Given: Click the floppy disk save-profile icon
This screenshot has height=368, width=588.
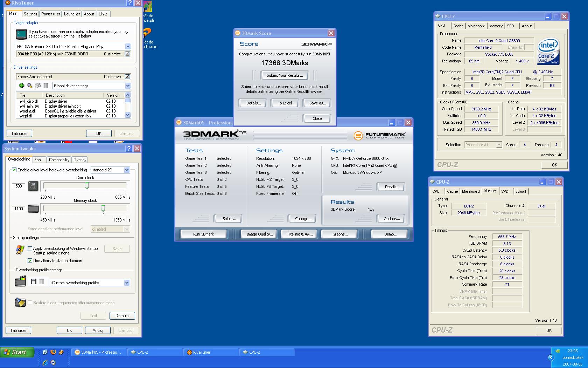Looking at the screenshot, I should coord(34,281).
